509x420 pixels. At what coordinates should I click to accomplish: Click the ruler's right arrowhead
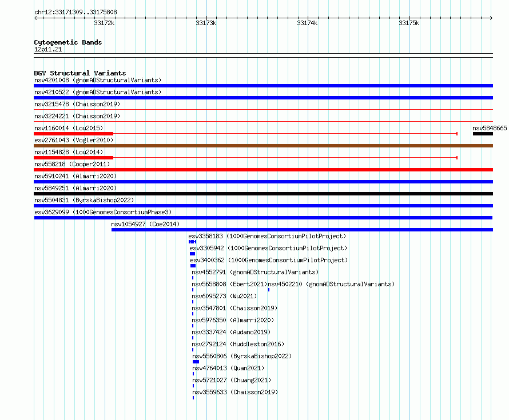[491, 18]
